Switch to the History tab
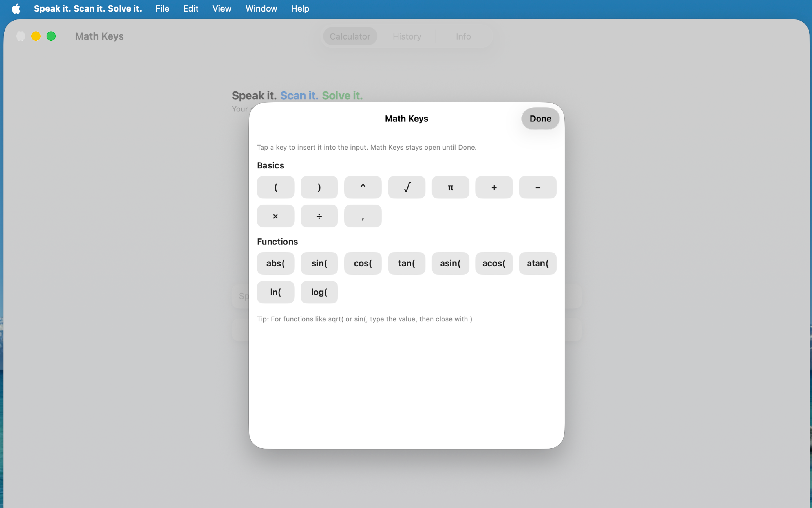Screen dimensions: 812x508 [407, 36]
